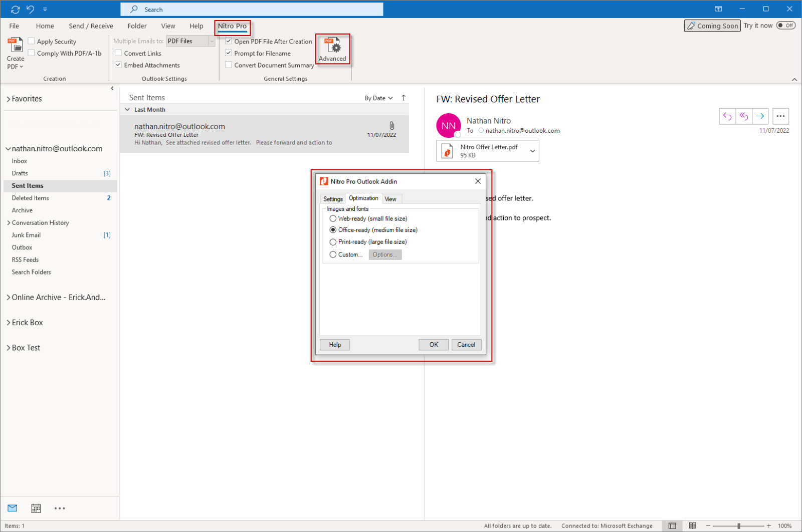
Task: Enable the Convert Document Summary checkbox
Action: pos(229,65)
